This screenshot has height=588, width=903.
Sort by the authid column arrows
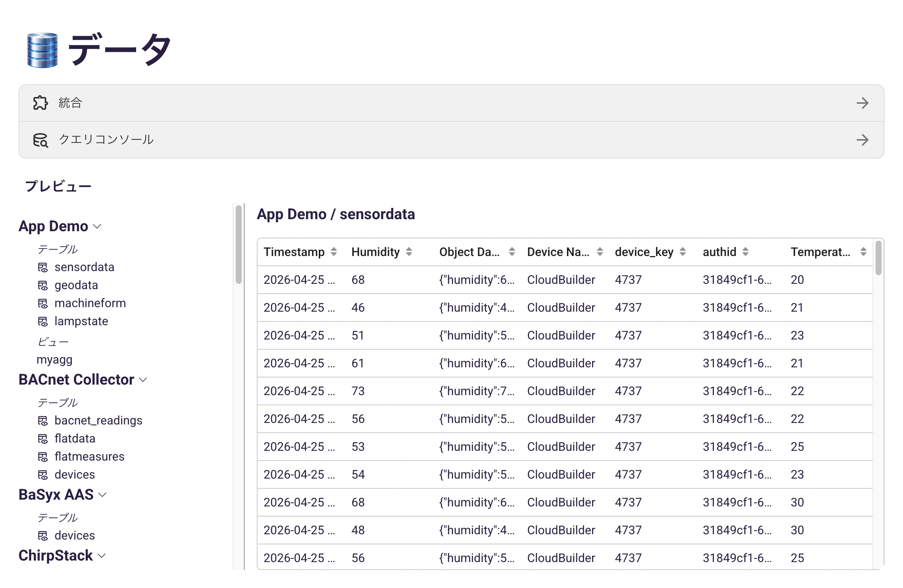[x=745, y=252]
